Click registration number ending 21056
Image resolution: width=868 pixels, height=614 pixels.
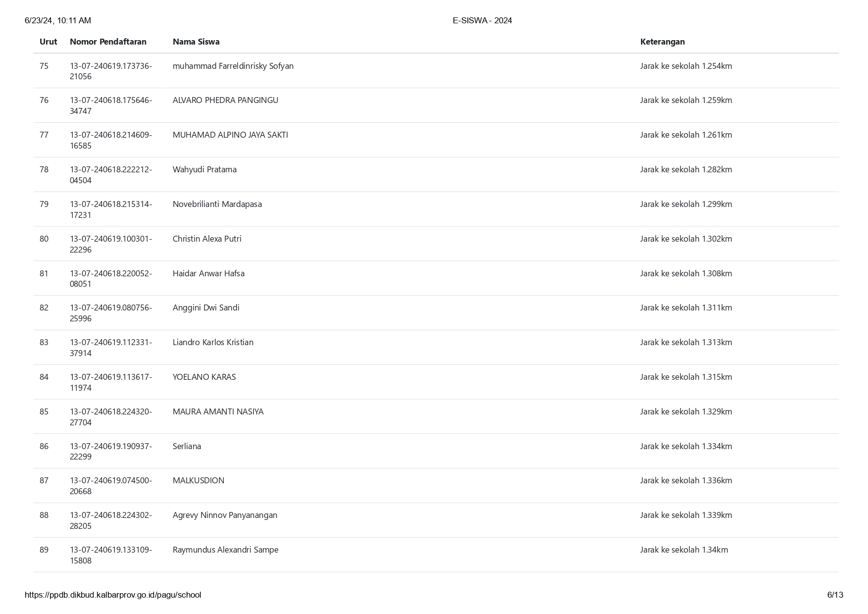[x=111, y=71]
